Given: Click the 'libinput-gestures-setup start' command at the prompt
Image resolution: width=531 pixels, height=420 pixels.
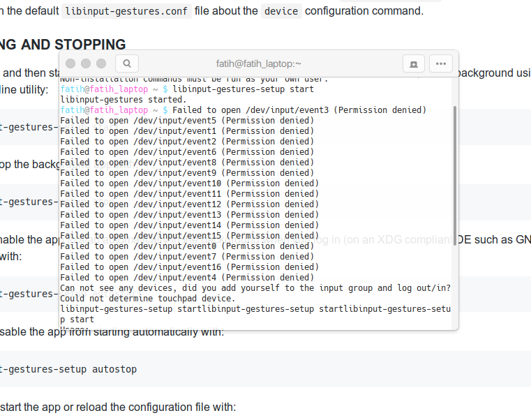Looking at the screenshot, I should [x=243, y=89].
